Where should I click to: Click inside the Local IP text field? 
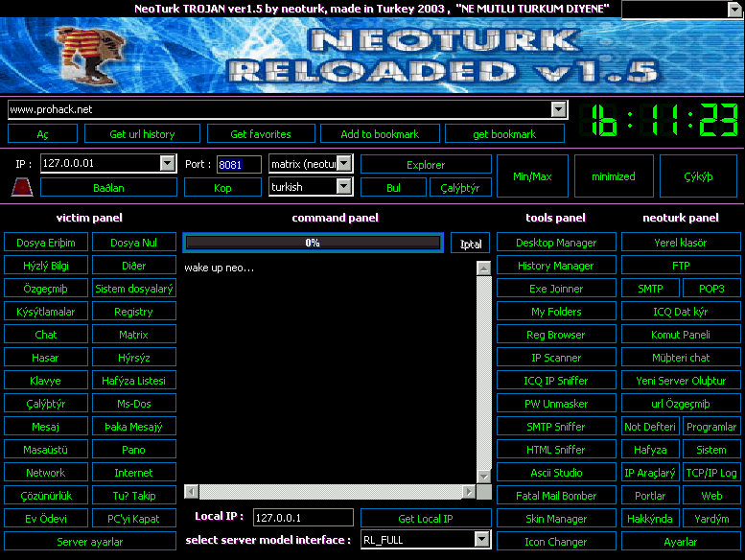coord(303,518)
